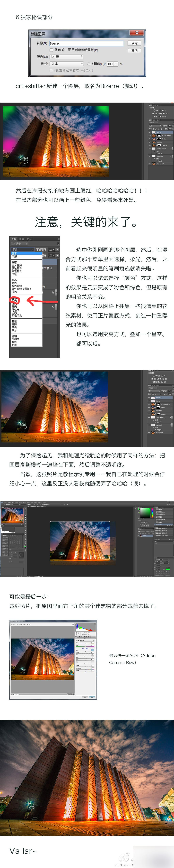Click the lock transparent pixels checkerboard icon
Viewport: 174px width, 868px height.
pos(154,129)
